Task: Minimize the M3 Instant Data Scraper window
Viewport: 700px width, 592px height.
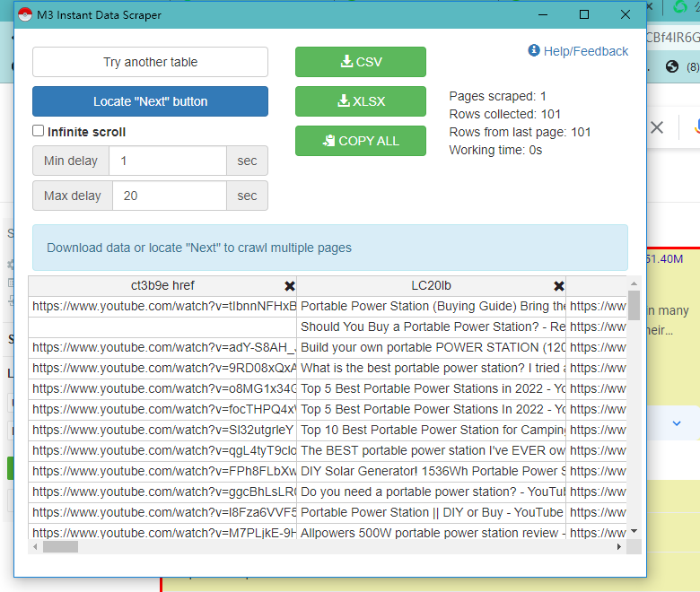Action: (543, 14)
